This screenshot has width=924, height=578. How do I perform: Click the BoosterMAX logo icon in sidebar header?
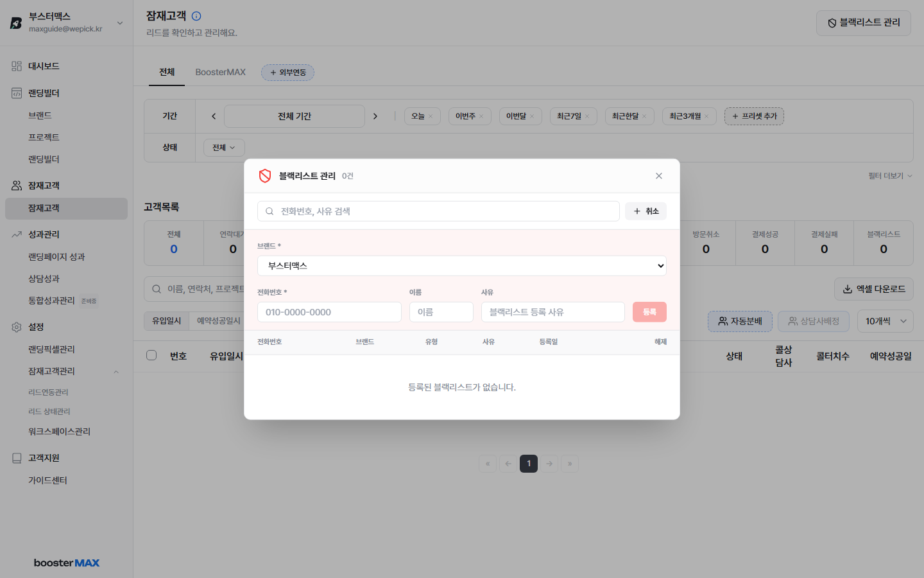click(16, 23)
